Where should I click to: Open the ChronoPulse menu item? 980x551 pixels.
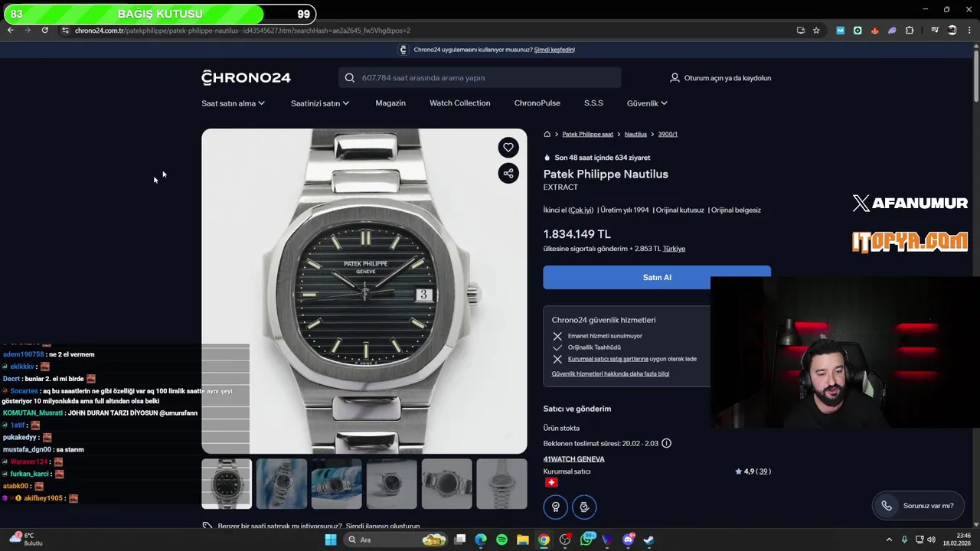tap(537, 103)
